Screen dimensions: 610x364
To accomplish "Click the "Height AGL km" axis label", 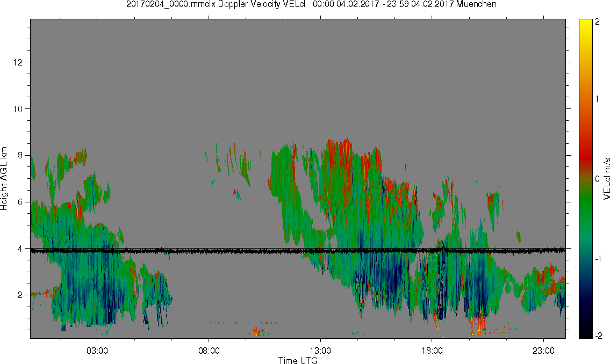I will (4, 179).
